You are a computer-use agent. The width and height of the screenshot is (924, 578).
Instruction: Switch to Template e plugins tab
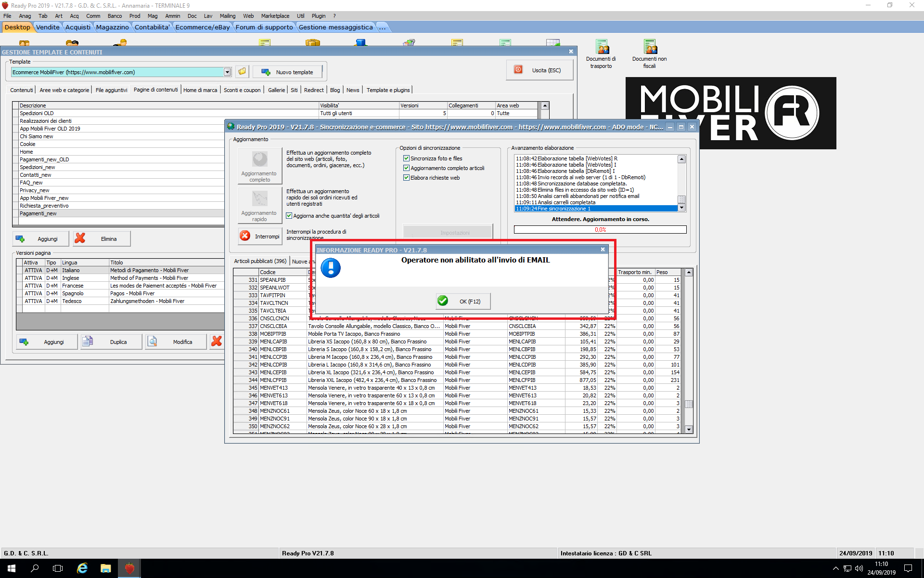(388, 90)
